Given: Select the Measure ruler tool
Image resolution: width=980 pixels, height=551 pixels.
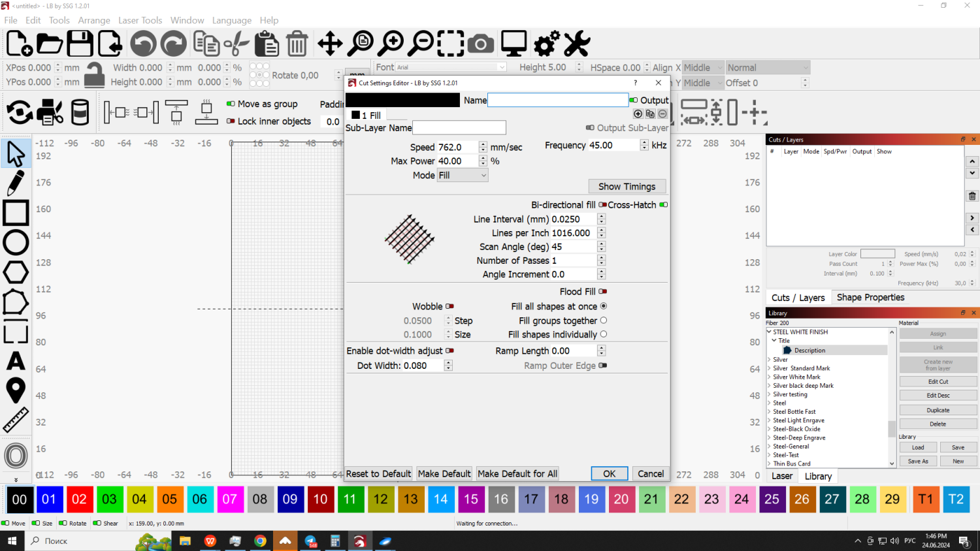Looking at the screenshot, I should pyautogui.click(x=16, y=420).
